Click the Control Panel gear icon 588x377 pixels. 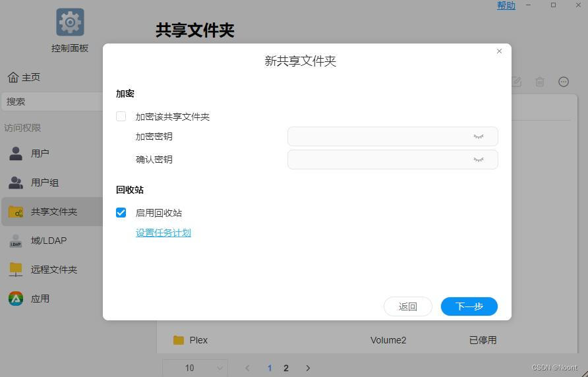tap(70, 22)
